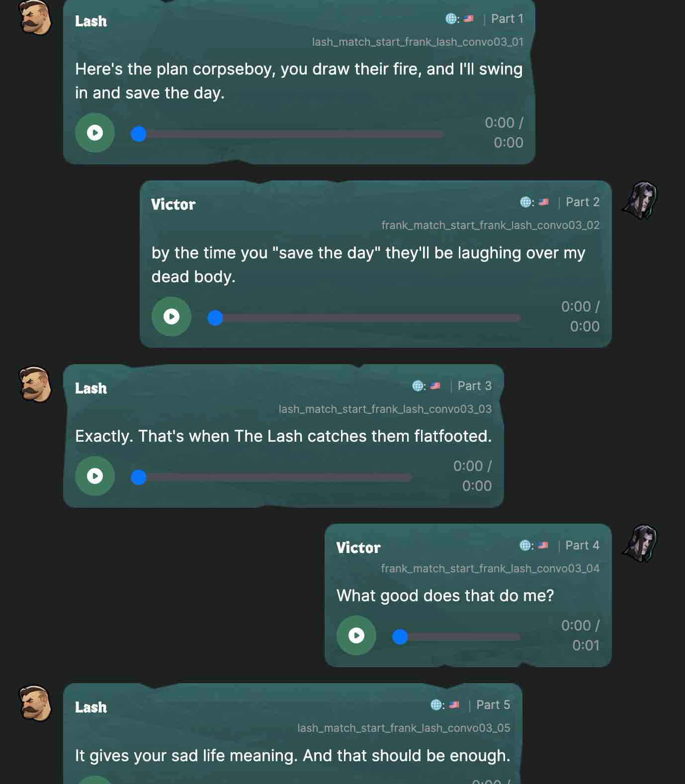The height and width of the screenshot is (784, 685).
Task: Select filename frank_match_start_frank_lash_convo03_04
Action: click(x=490, y=569)
